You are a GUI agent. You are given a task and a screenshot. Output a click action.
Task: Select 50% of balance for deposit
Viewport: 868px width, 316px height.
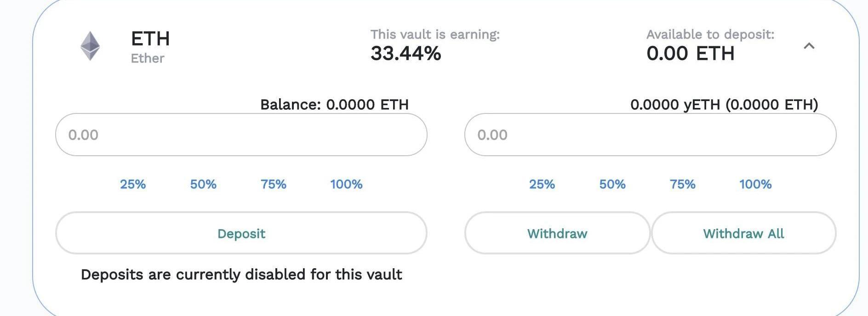click(203, 184)
